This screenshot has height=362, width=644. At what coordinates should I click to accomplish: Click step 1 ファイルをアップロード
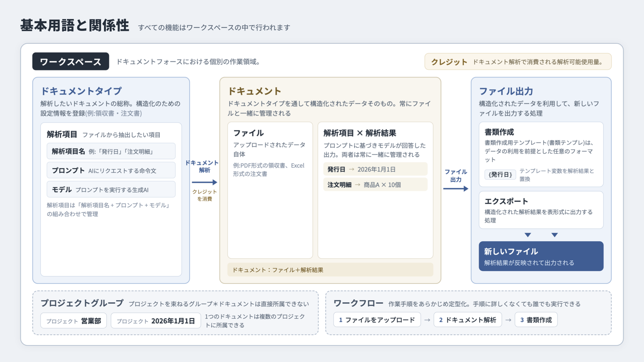[x=377, y=320]
